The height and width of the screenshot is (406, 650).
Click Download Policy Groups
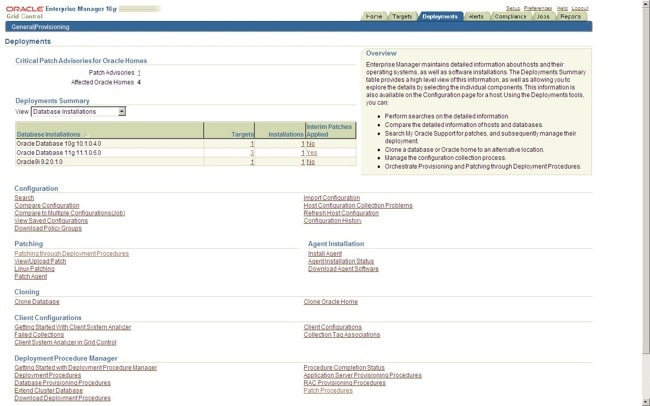coord(48,228)
